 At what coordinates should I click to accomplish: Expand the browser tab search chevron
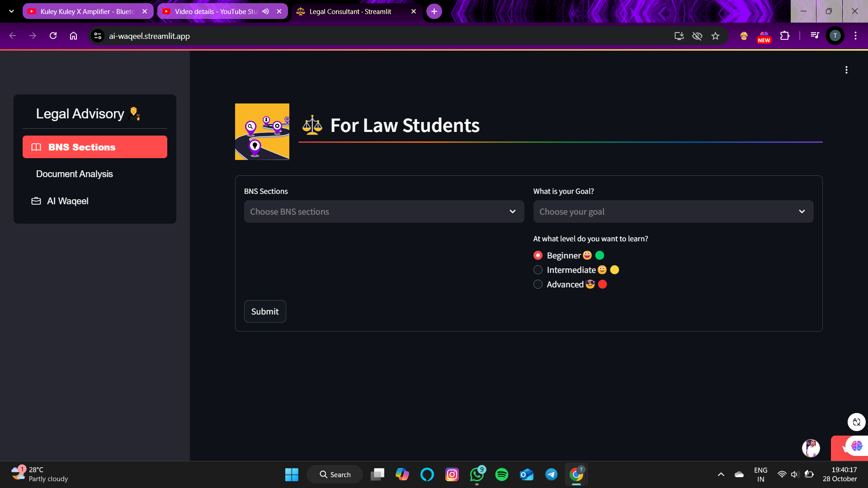[x=11, y=11]
